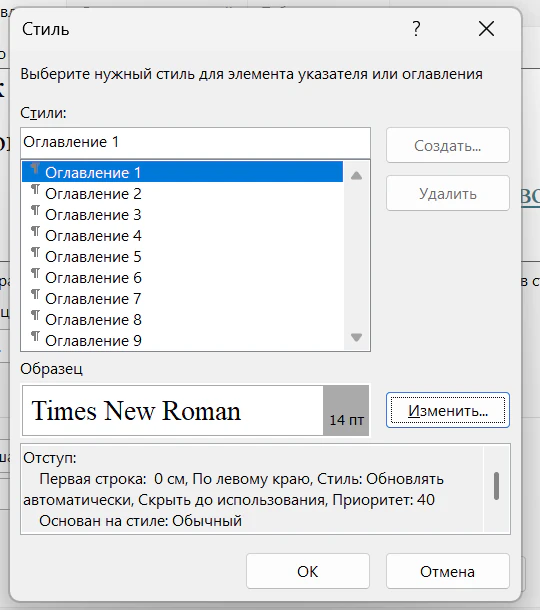Open the help question mark

[416, 29]
